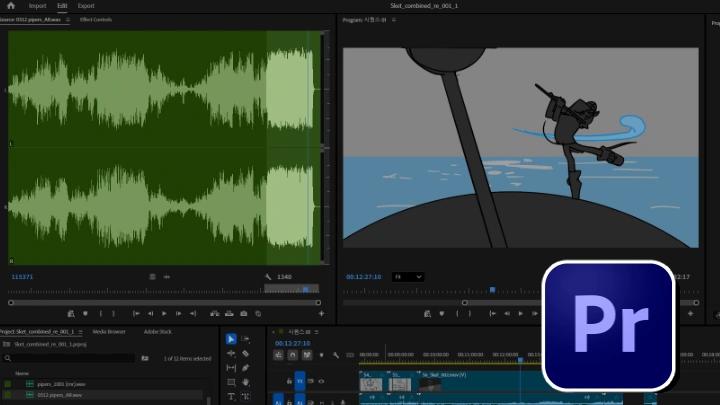Toggle V1 track output eye icon
720x405 pixels.
[321, 381]
